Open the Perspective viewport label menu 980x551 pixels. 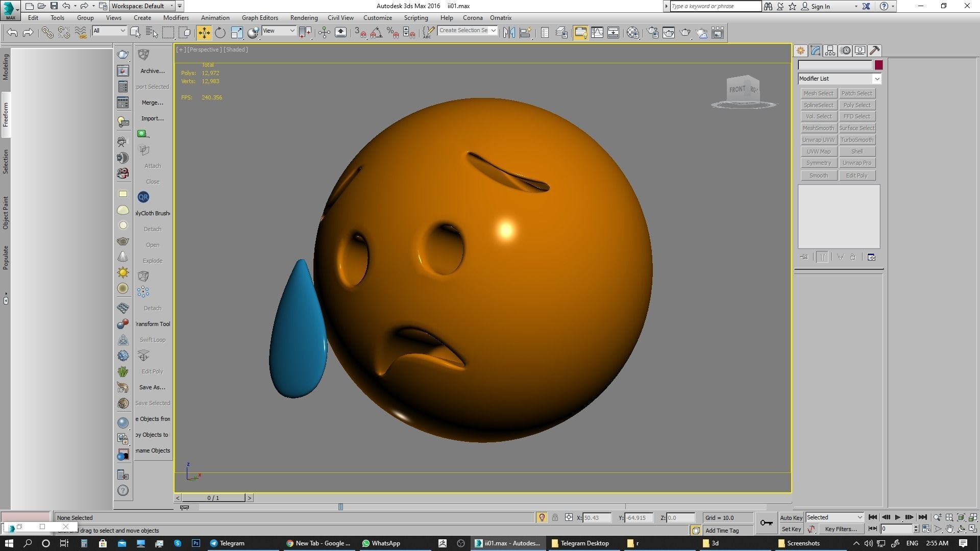tap(204, 49)
